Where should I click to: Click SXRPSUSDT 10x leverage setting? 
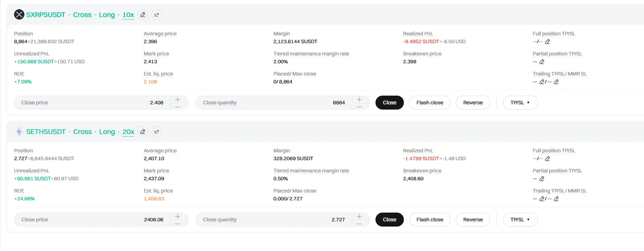click(x=128, y=15)
